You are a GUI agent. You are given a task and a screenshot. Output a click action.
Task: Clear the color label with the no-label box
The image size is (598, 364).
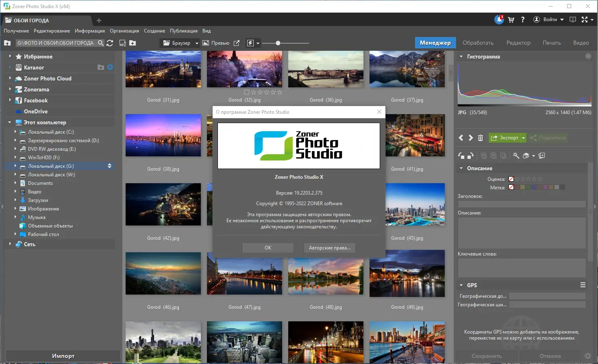click(511, 187)
